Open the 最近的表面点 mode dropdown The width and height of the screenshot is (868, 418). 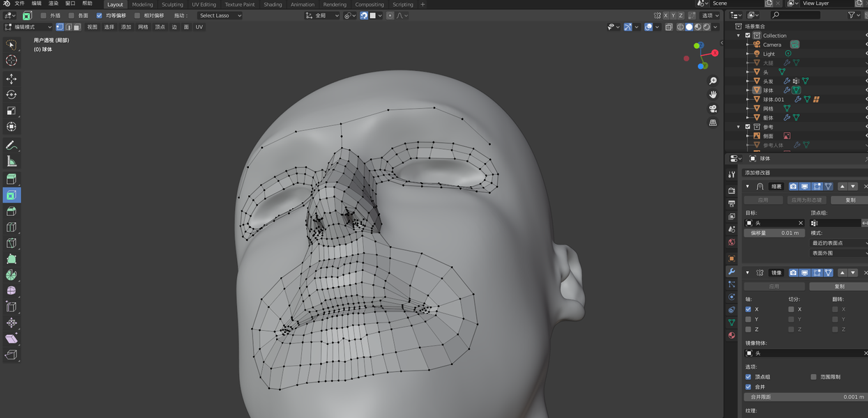[x=839, y=243]
